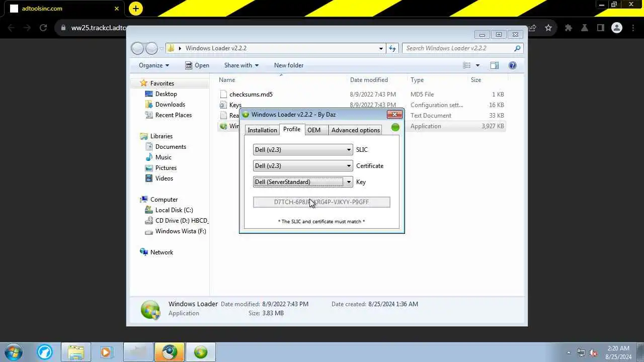This screenshot has width=644, height=362.
Task: Open Explorer help via question mark icon
Action: tap(513, 65)
